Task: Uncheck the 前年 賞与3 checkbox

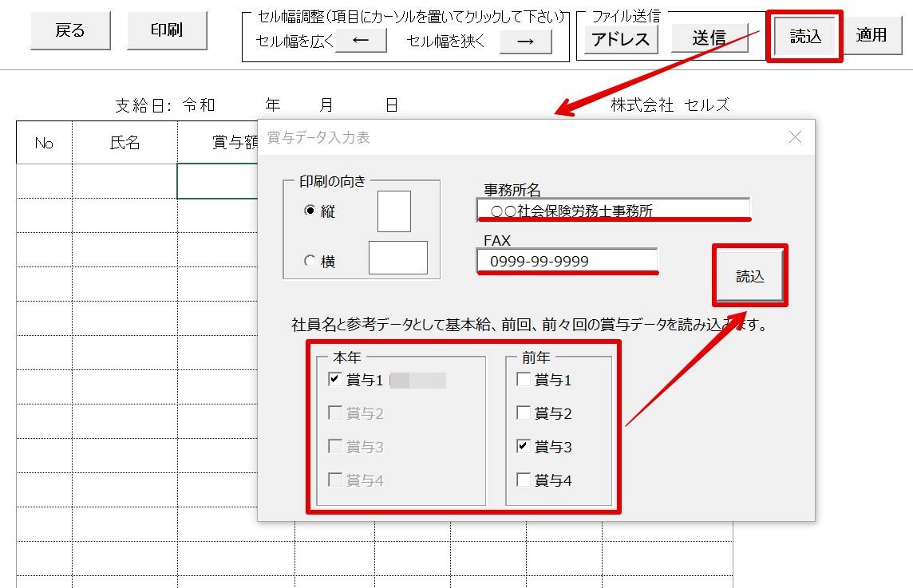Action: (x=524, y=447)
